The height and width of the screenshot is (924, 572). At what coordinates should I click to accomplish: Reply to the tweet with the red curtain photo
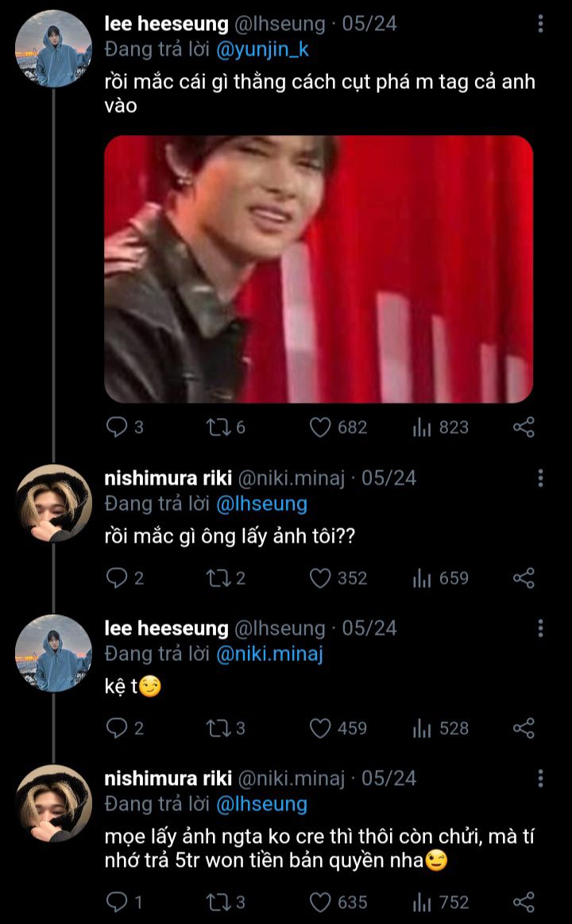click(117, 427)
